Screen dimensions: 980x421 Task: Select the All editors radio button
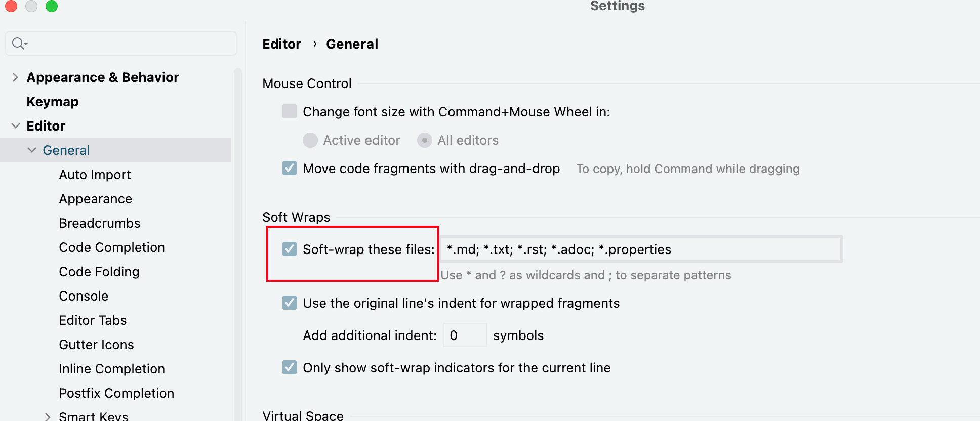click(x=425, y=140)
